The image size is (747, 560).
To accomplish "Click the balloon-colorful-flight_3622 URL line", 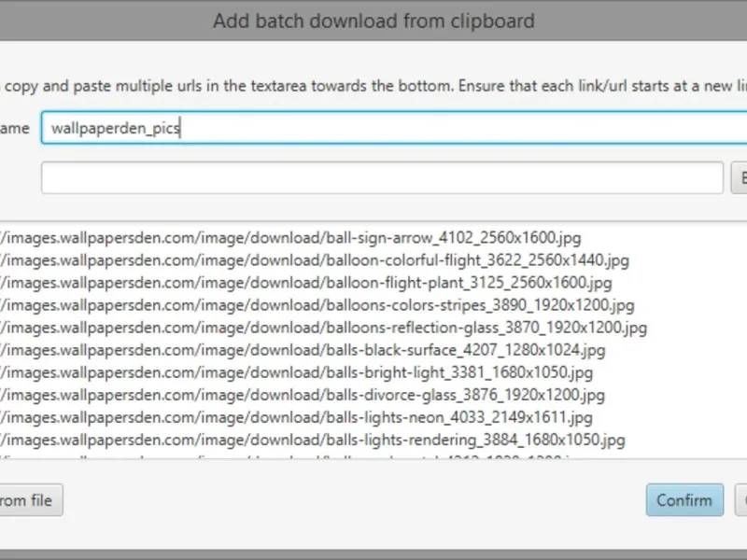I will click(x=315, y=260).
